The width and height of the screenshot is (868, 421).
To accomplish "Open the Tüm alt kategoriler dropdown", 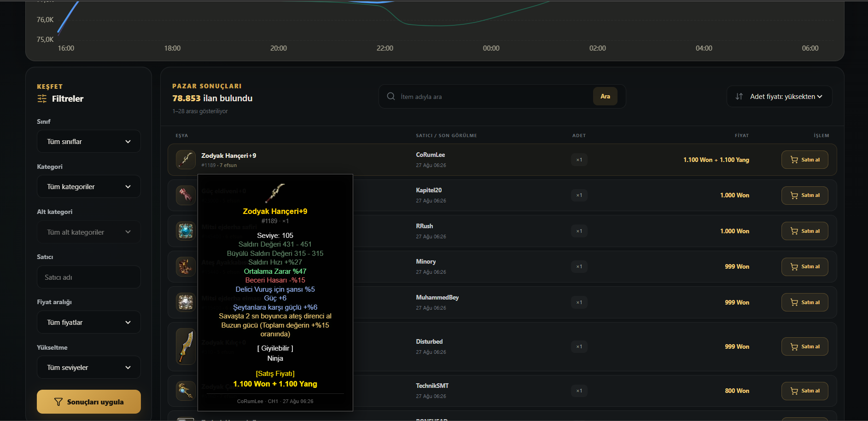I will point(89,232).
